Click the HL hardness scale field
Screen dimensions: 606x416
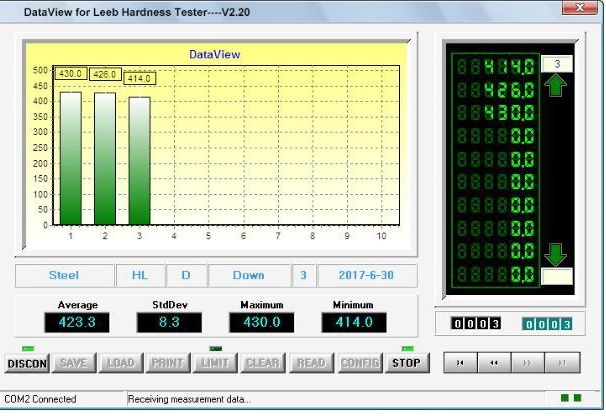pyautogui.click(x=138, y=275)
